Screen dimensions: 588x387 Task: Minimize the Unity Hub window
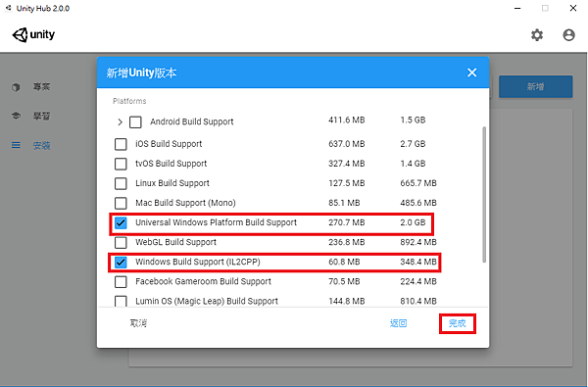click(517, 8)
